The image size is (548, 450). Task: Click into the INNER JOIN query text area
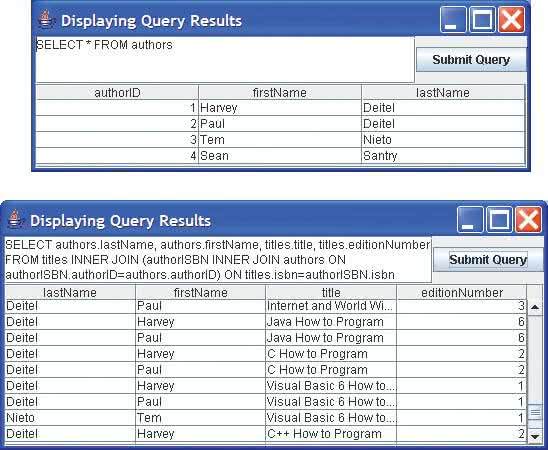[x=218, y=260]
